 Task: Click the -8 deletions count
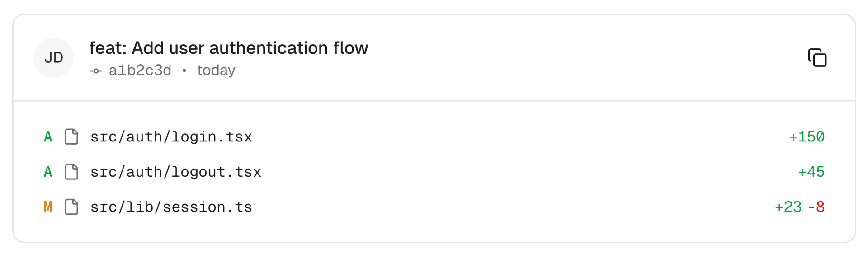pos(816,207)
